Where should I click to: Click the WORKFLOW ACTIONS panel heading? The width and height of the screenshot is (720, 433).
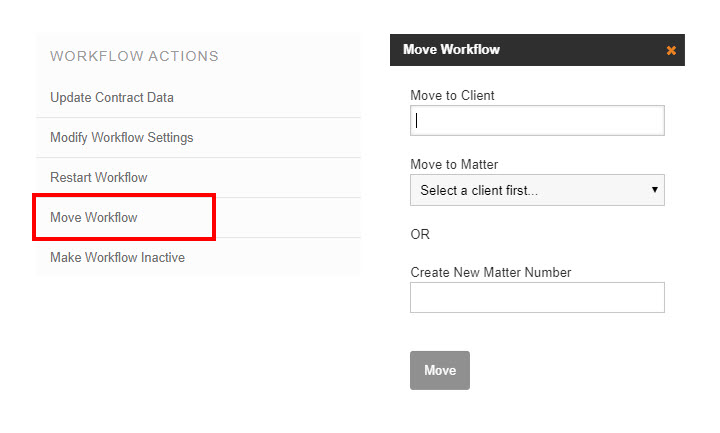pos(134,57)
